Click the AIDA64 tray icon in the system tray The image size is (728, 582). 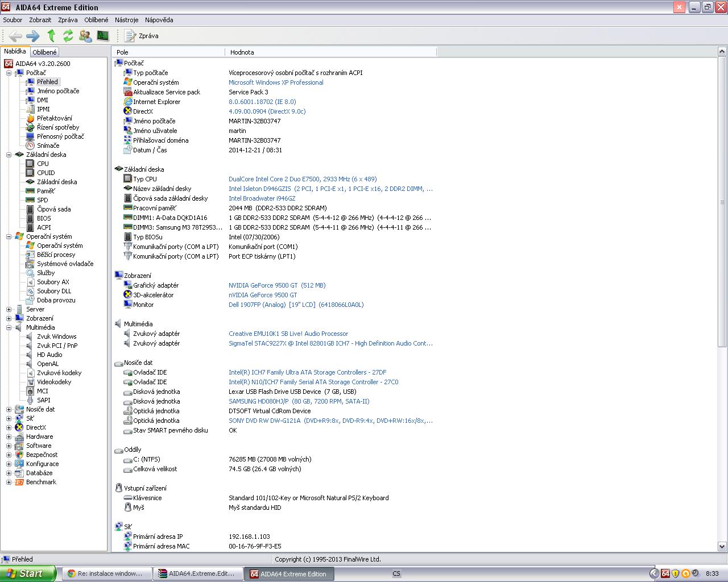[x=665, y=573]
